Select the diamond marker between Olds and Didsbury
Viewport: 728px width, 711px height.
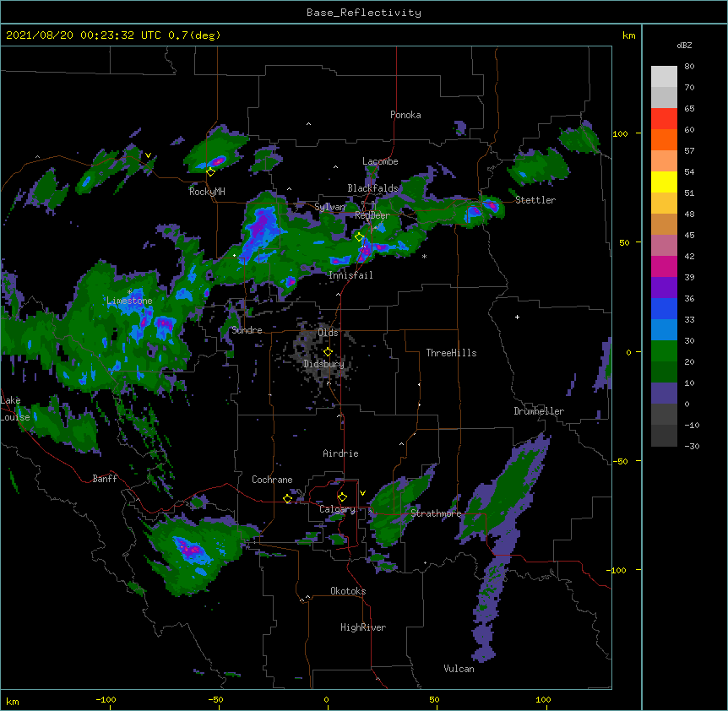pos(328,352)
